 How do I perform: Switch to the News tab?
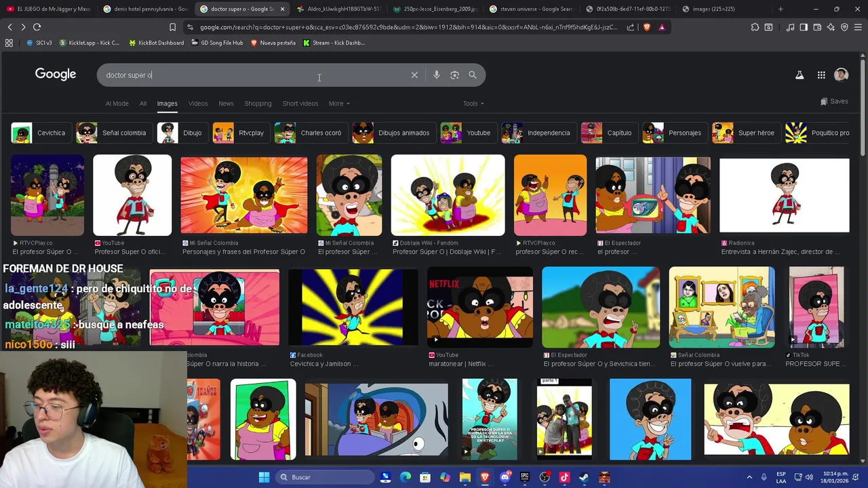click(x=226, y=104)
